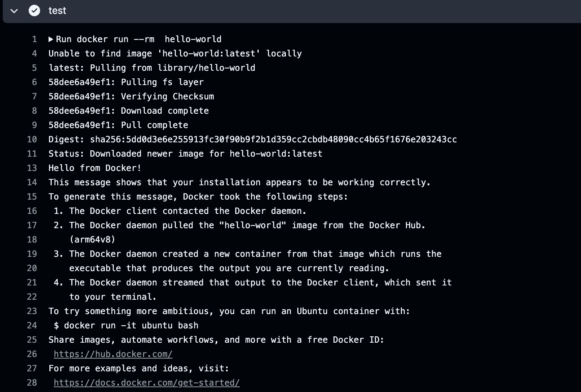Click "1. The Docker client contacted" line
The image size is (581, 392).
point(180,211)
